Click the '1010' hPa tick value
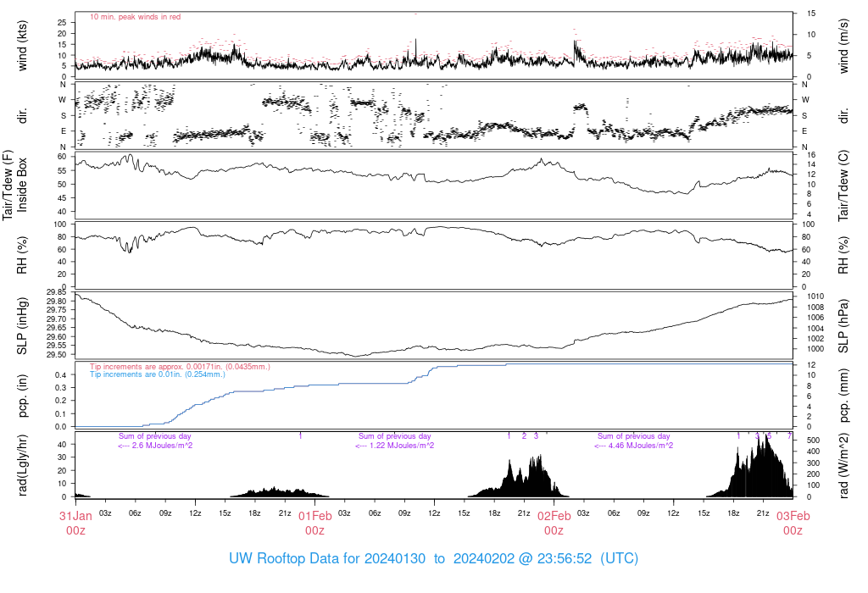Screen dimensions: 868x593 click(x=816, y=296)
